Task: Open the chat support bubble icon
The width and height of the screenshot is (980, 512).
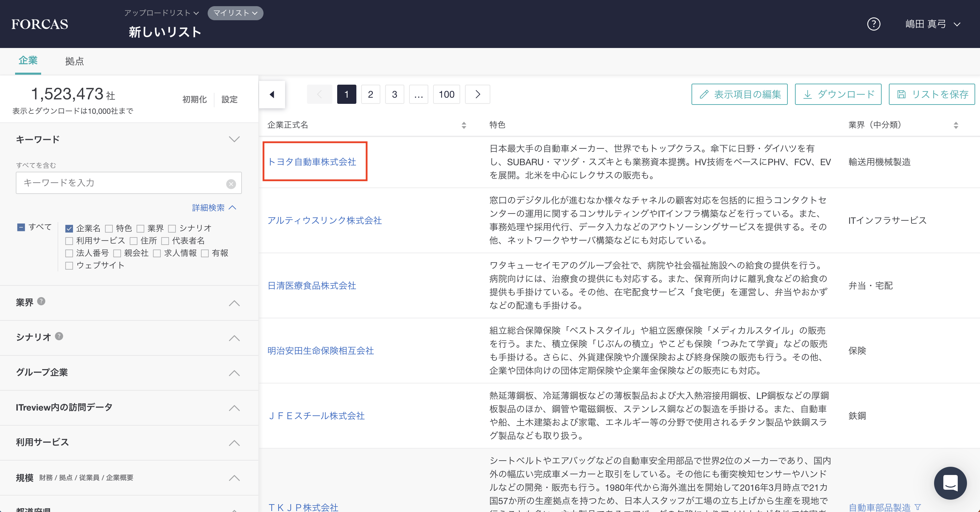Action: click(950, 483)
